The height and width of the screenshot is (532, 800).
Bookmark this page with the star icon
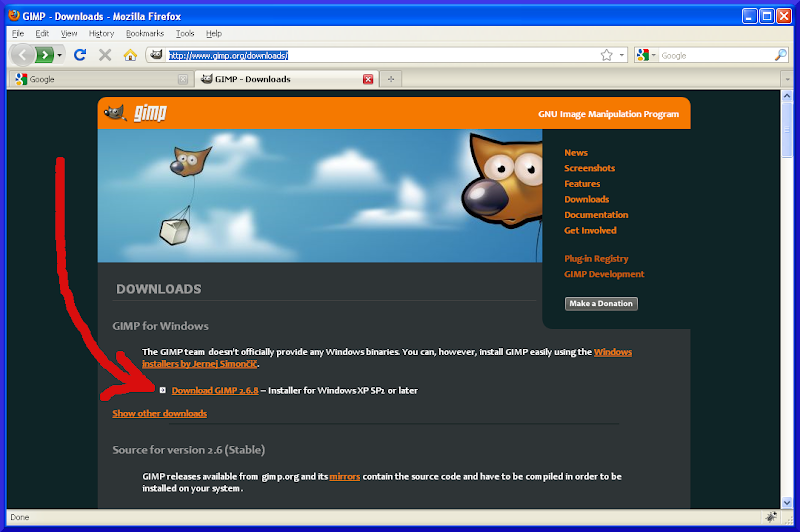[x=607, y=55]
